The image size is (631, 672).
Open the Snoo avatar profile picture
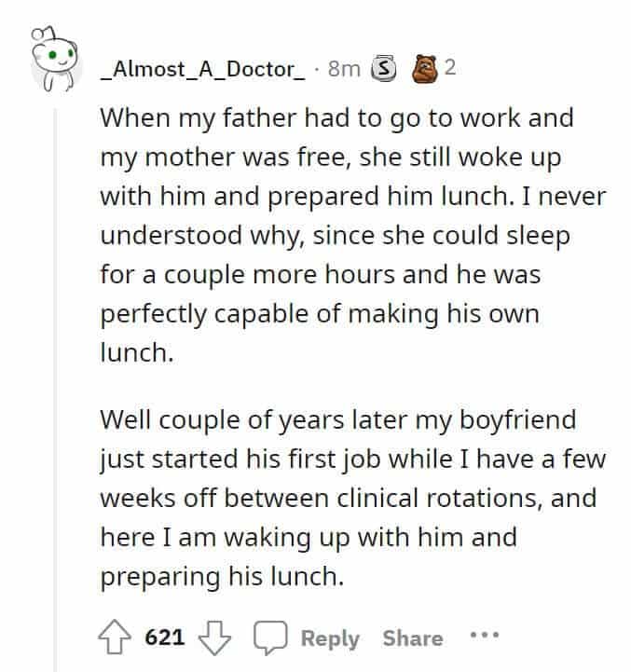(x=55, y=59)
